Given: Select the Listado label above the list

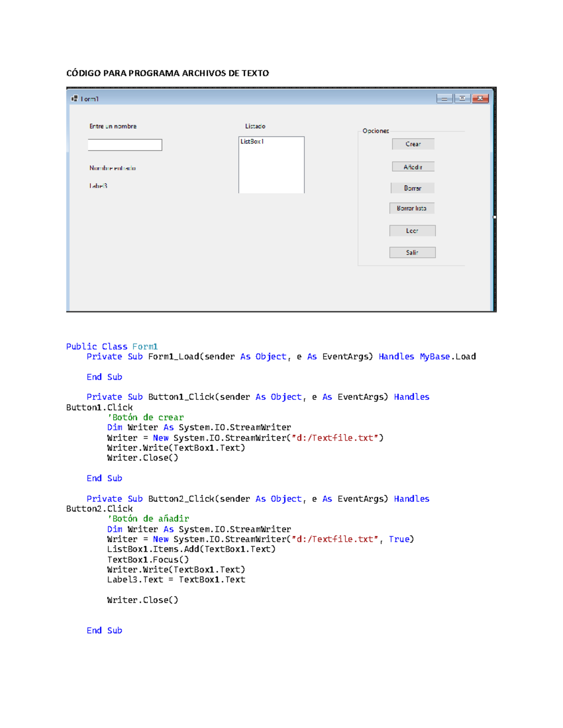Looking at the screenshot, I should pyautogui.click(x=255, y=126).
